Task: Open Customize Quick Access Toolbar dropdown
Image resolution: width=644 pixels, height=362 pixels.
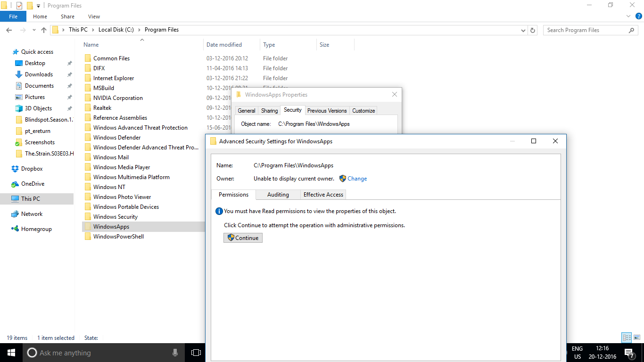Action: (38, 6)
